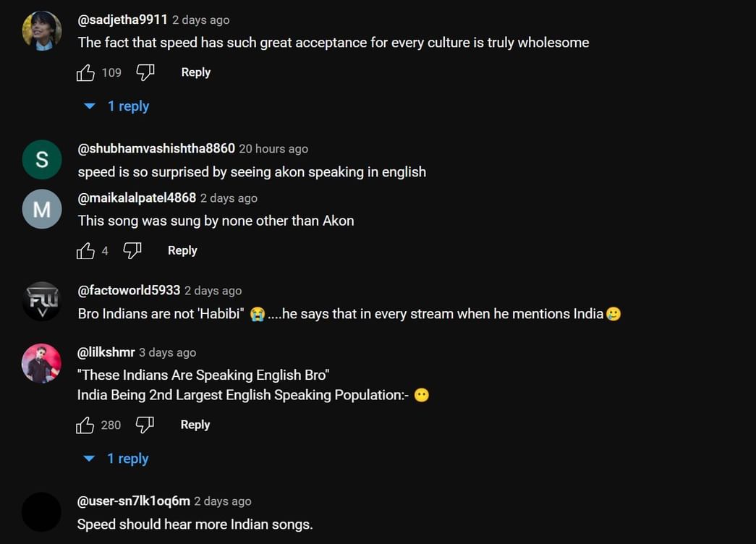Like @sadjetha9911's comment about speed's acceptance

86,72
